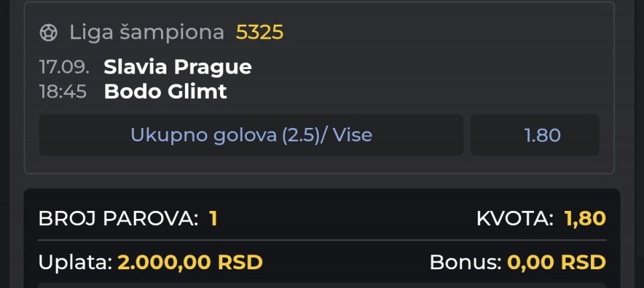Click the Bonus label

point(466,262)
